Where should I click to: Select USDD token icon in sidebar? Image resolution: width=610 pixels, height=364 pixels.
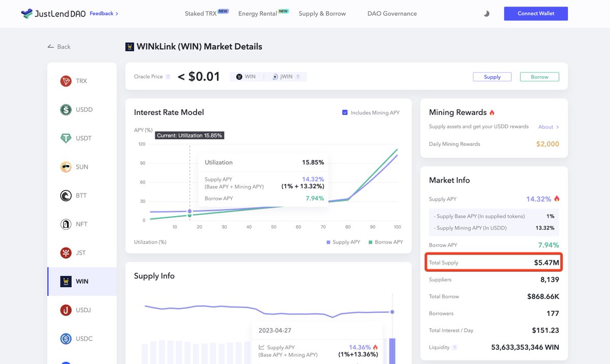click(66, 110)
